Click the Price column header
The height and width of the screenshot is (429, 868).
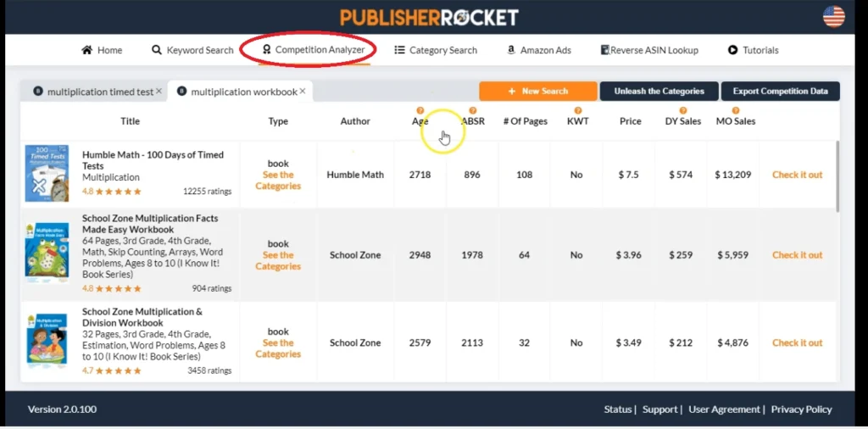coord(630,120)
